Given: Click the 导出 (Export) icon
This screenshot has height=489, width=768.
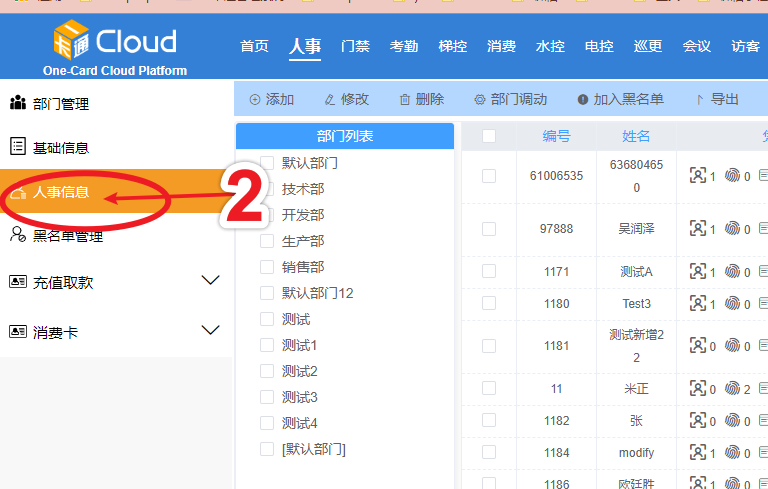Looking at the screenshot, I should click(699, 100).
